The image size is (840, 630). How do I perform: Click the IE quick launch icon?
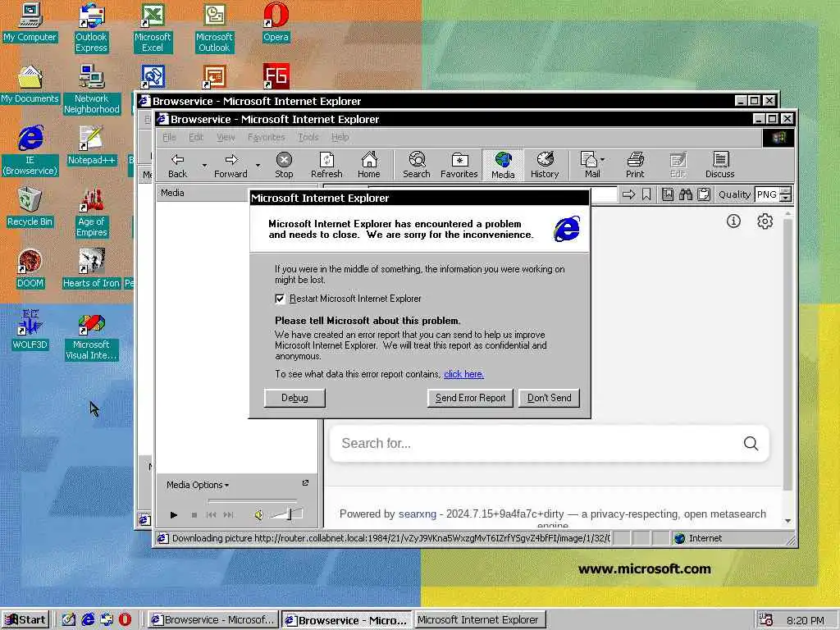88,620
